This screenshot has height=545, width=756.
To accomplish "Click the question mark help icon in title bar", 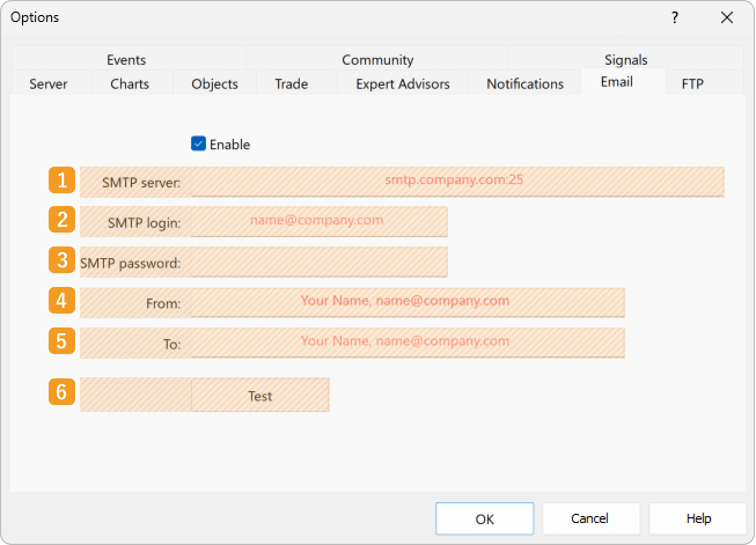I will coord(675,18).
